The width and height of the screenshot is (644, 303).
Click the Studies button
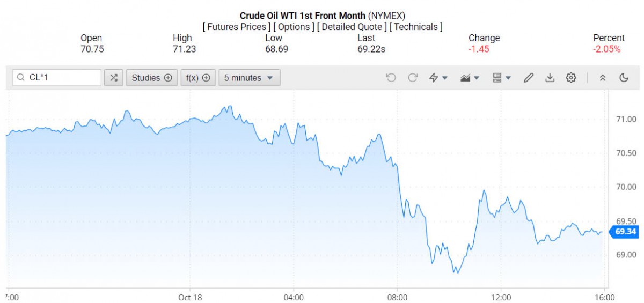[x=151, y=78]
